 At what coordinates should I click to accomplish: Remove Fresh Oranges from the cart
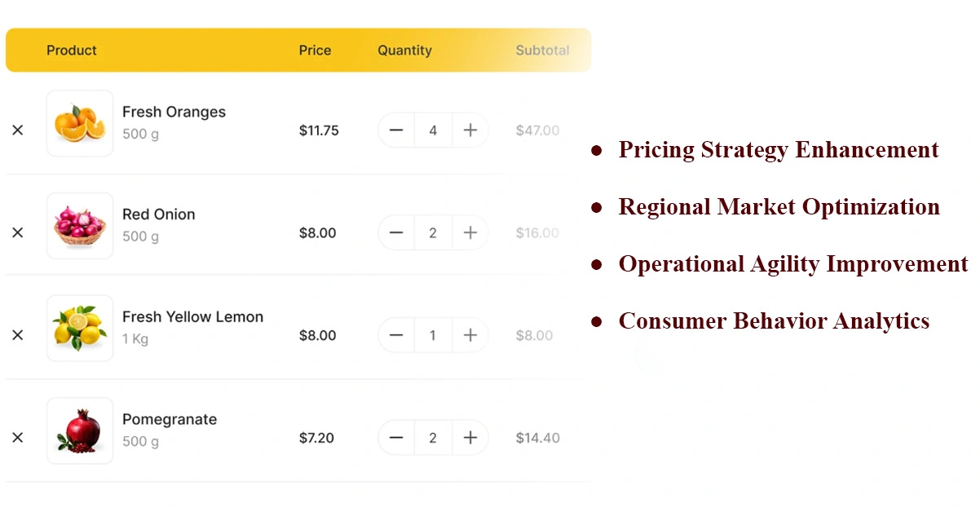click(x=18, y=130)
